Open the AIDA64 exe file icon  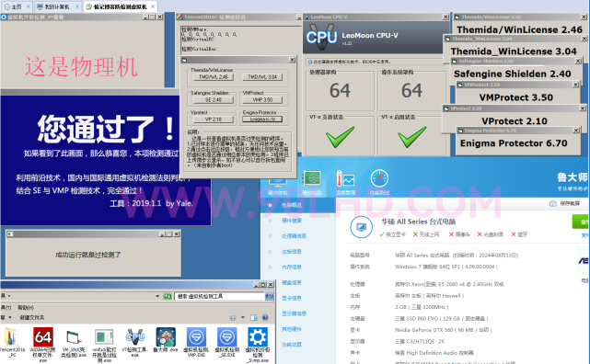pos(43,337)
